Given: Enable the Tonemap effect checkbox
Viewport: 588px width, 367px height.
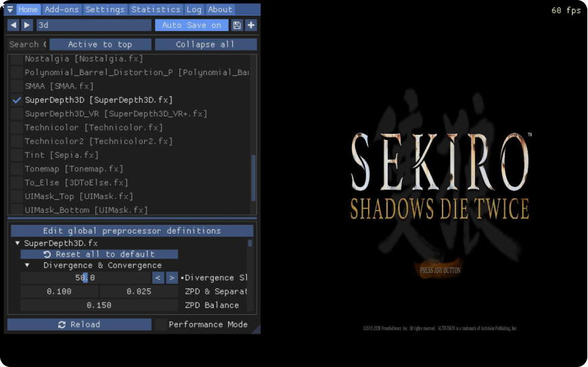Looking at the screenshot, I should 16,169.
